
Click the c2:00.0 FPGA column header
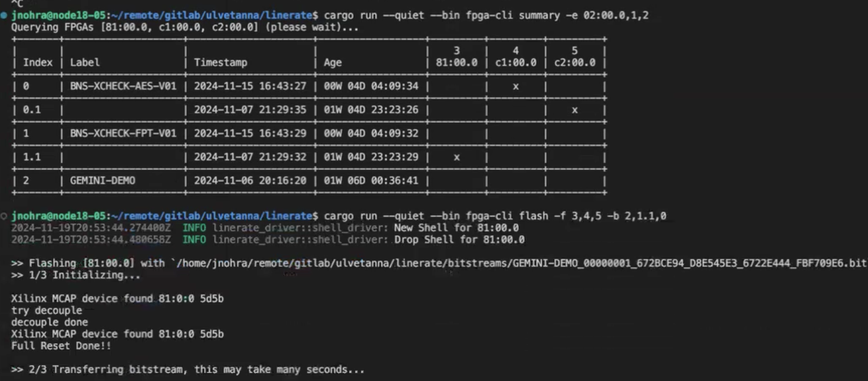click(x=574, y=63)
